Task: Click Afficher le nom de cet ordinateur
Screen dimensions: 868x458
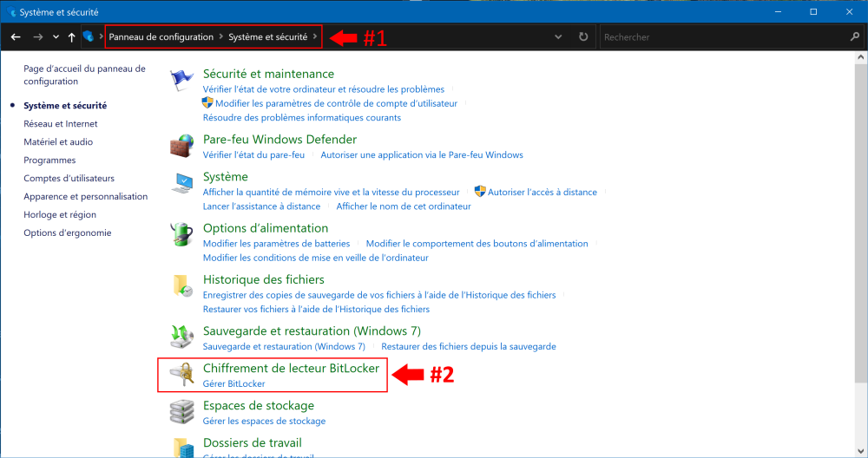Action: click(x=404, y=206)
